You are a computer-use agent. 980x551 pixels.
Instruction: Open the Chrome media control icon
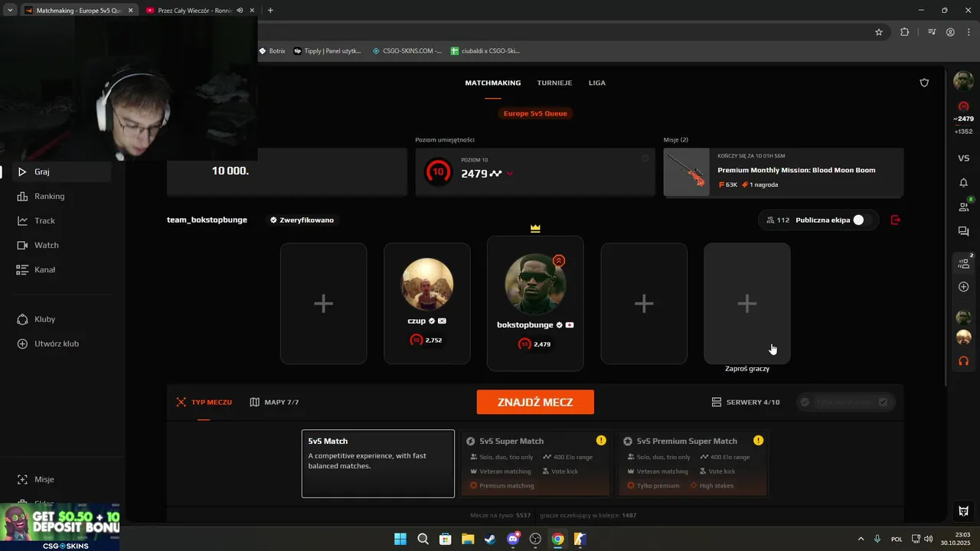click(x=932, y=32)
